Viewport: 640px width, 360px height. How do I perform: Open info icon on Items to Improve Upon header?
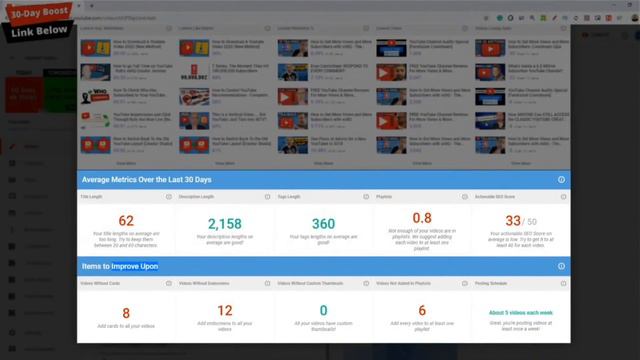tap(561, 266)
